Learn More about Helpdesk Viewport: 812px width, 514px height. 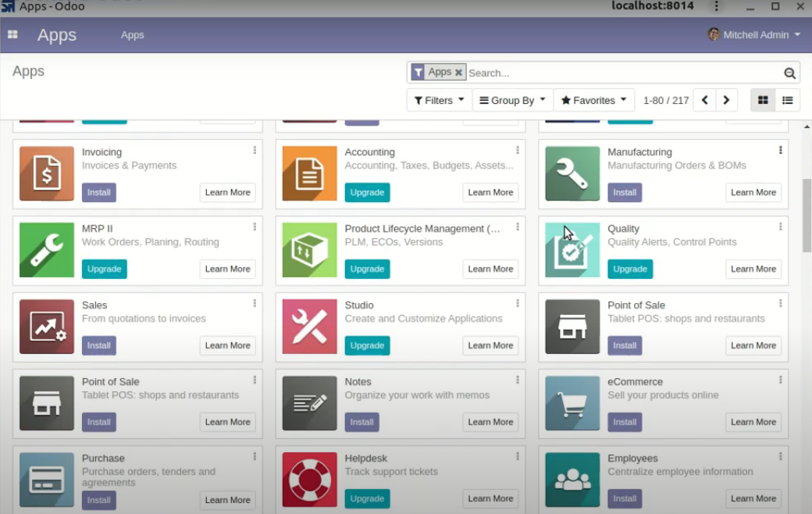click(x=490, y=498)
